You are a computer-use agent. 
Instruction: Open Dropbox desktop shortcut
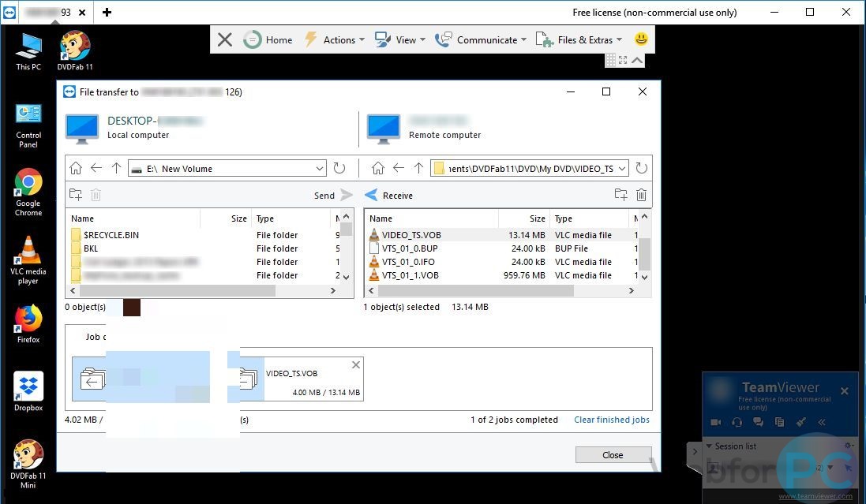tap(28, 391)
